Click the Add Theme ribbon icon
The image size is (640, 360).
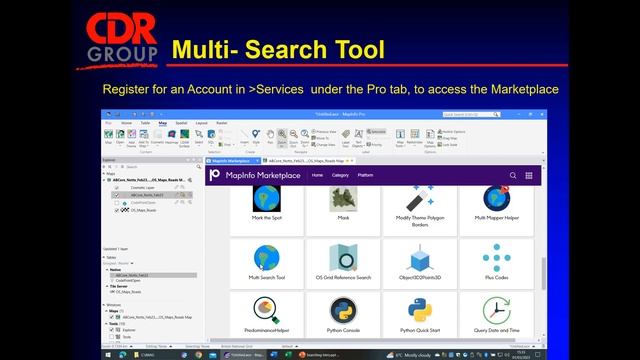point(131,138)
